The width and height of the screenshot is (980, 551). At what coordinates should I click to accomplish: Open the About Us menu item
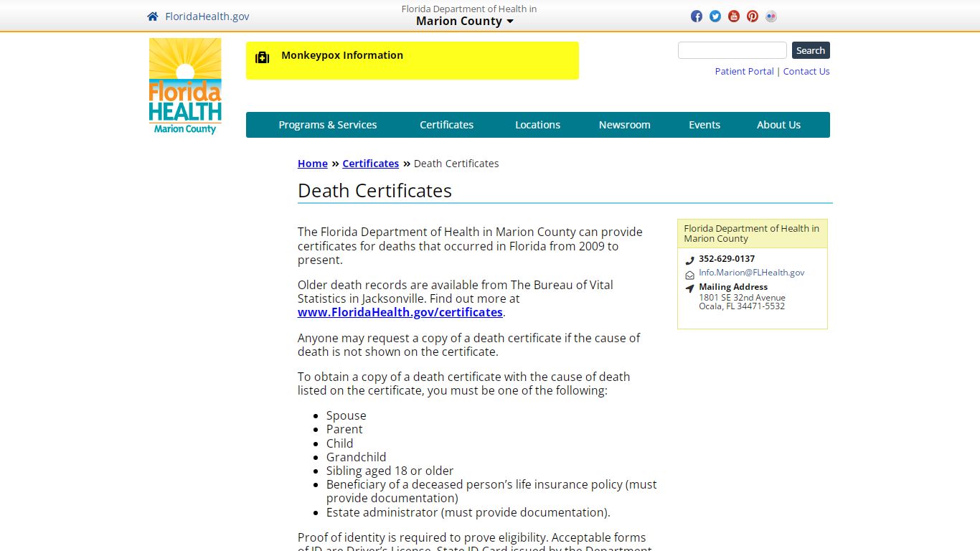pos(778,125)
